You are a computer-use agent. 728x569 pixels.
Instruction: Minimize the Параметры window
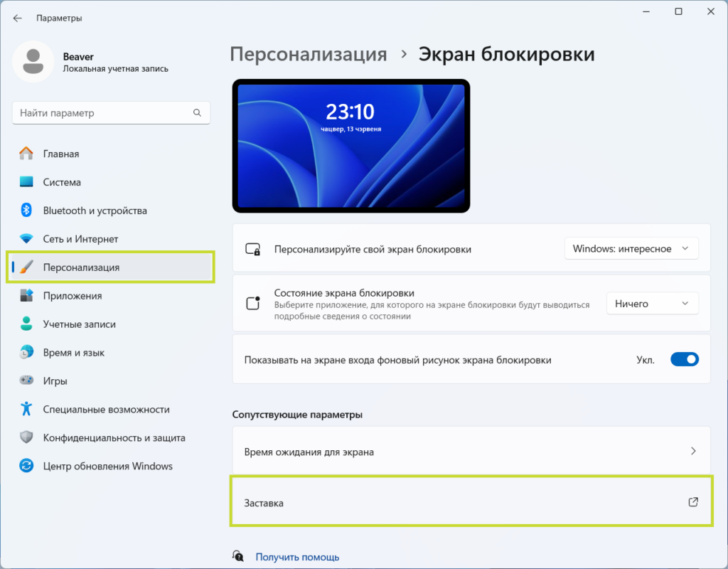click(x=646, y=11)
